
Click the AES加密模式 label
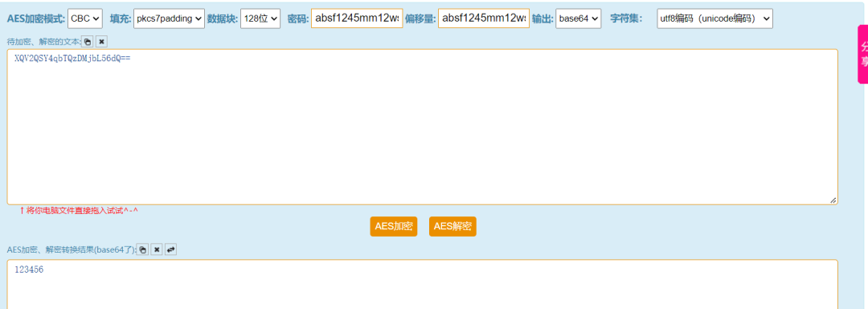tap(36, 19)
